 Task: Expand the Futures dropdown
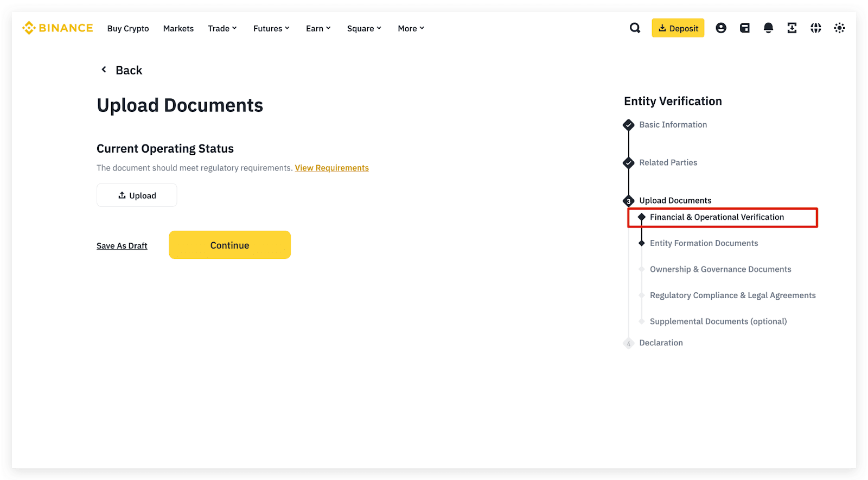coord(271,29)
